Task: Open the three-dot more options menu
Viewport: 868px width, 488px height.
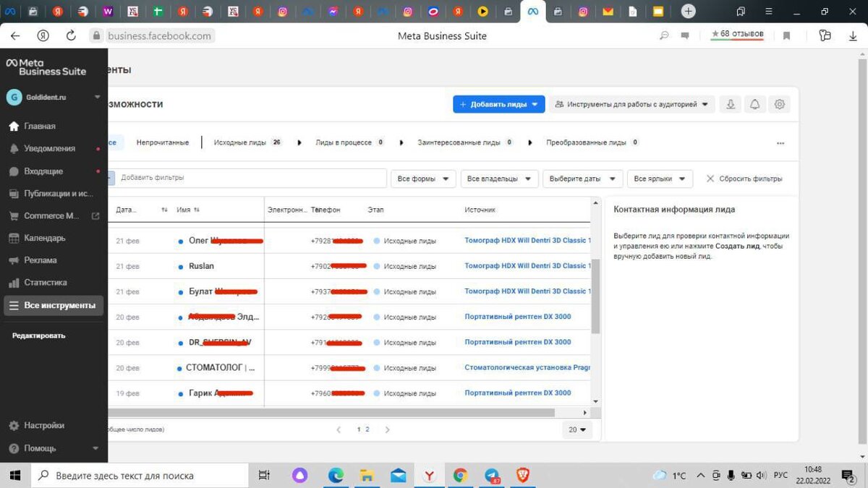Action: click(780, 143)
